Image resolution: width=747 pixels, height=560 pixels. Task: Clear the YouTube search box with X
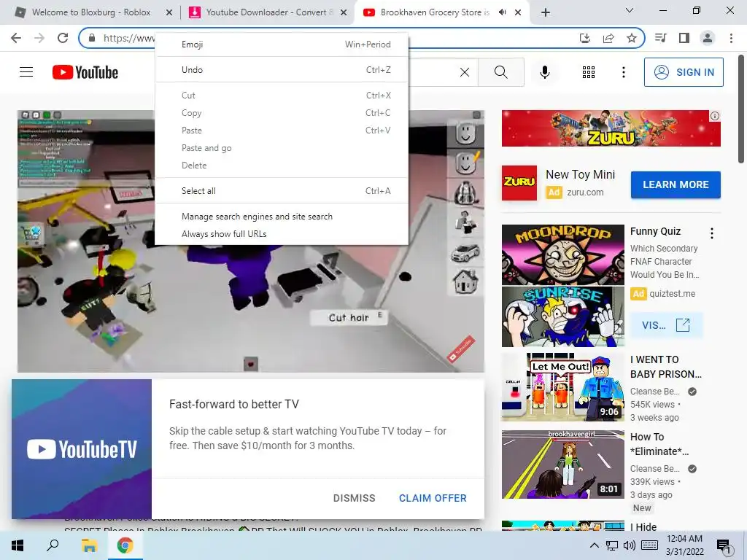(465, 72)
